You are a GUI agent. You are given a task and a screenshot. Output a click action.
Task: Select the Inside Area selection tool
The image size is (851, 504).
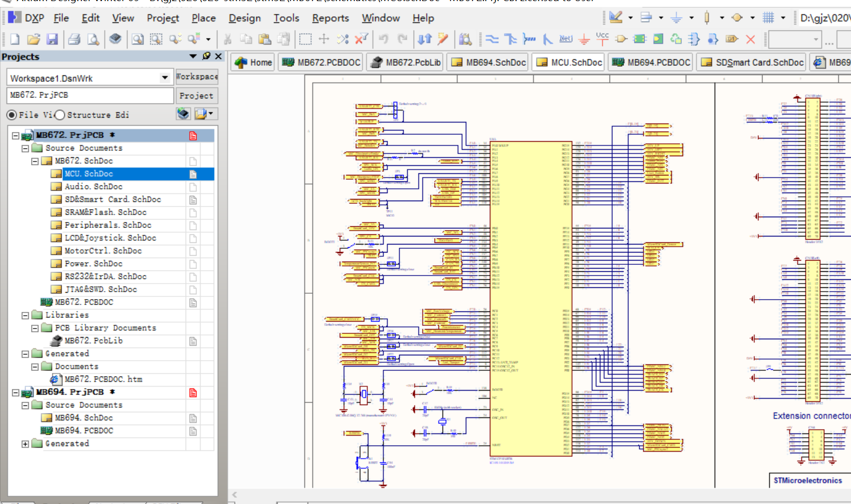pos(305,39)
